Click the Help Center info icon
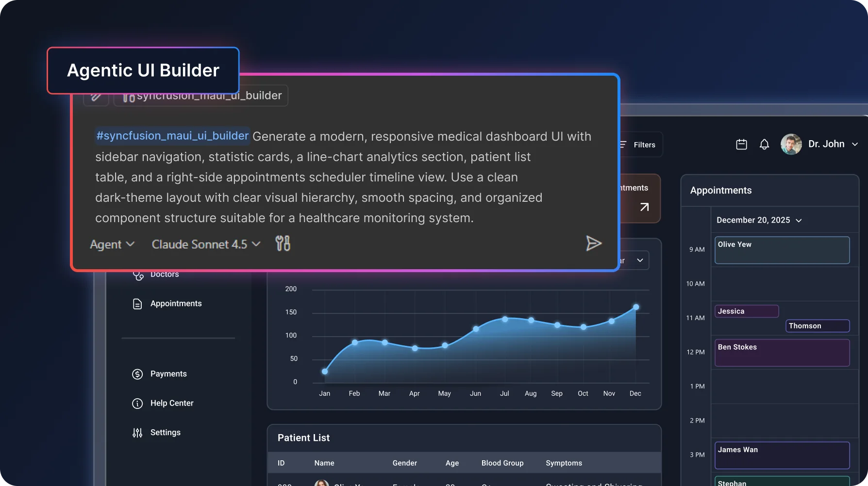Image resolution: width=868 pixels, height=486 pixels. pyautogui.click(x=137, y=404)
